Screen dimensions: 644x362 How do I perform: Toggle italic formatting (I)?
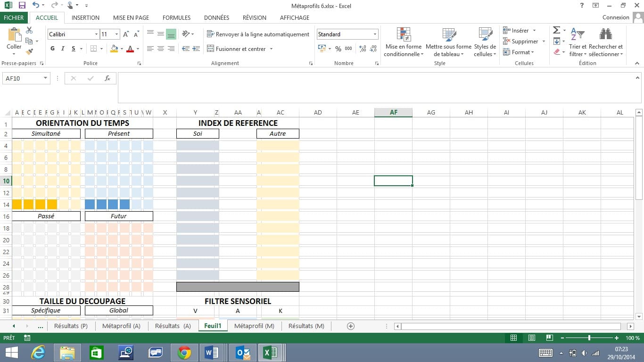pos(63,49)
